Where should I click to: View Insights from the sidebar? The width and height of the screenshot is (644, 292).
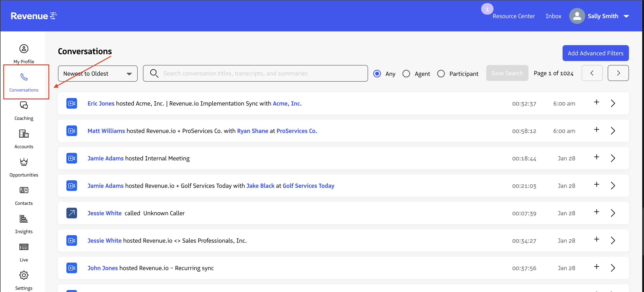pyautogui.click(x=24, y=219)
